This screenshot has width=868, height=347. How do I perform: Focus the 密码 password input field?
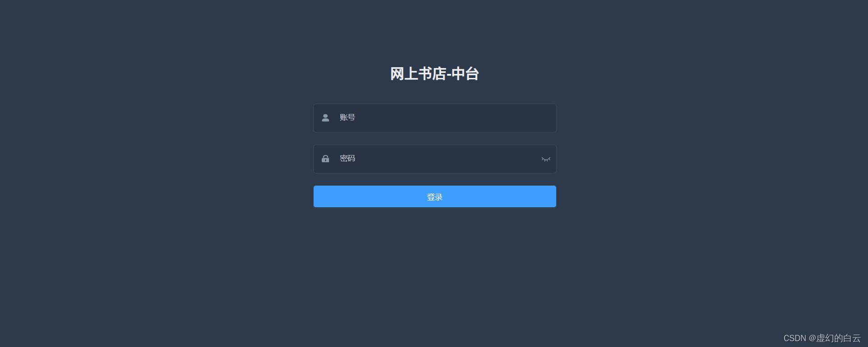click(435, 159)
